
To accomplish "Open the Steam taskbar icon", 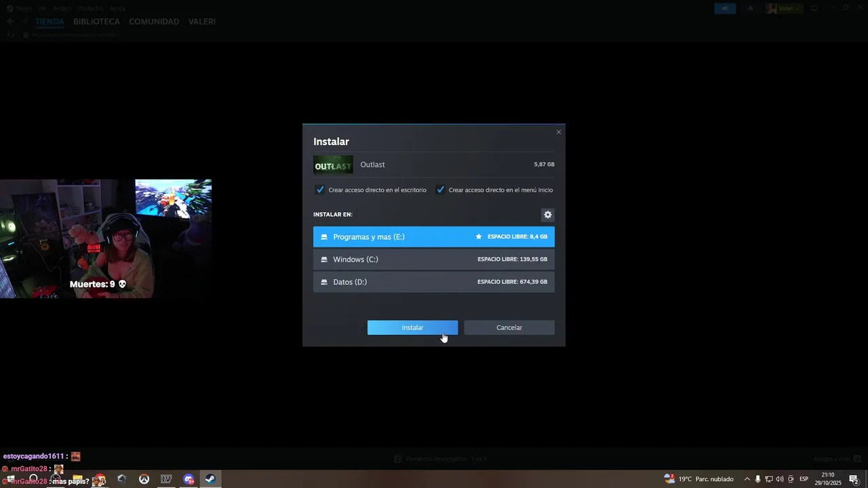I will click(210, 479).
